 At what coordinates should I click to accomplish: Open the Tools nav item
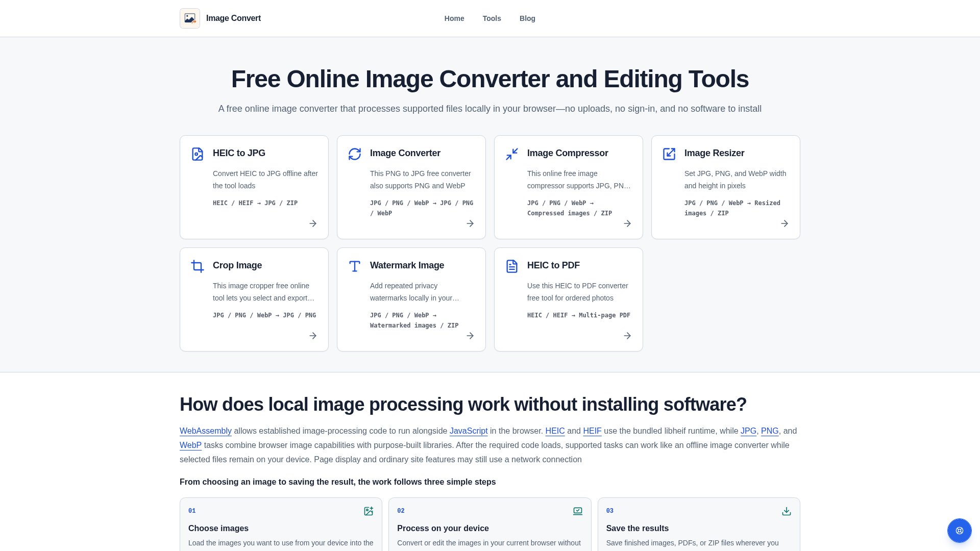pos(492,18)
